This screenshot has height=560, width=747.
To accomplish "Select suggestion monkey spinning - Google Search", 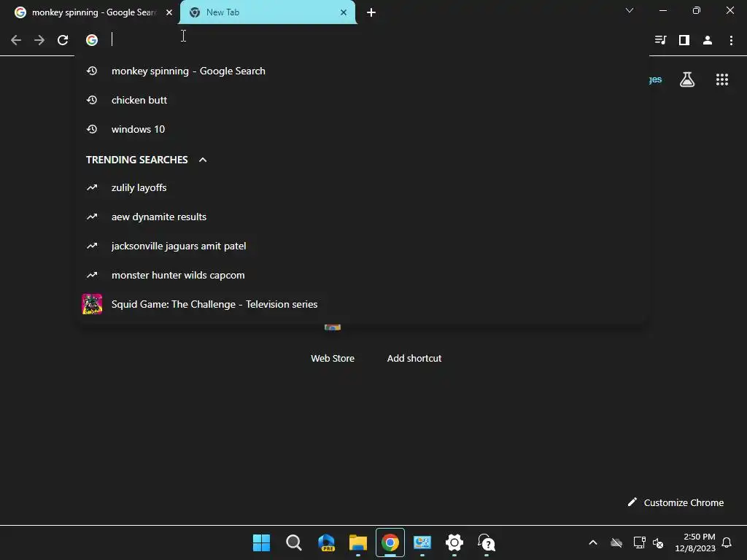I will point(362,71).
